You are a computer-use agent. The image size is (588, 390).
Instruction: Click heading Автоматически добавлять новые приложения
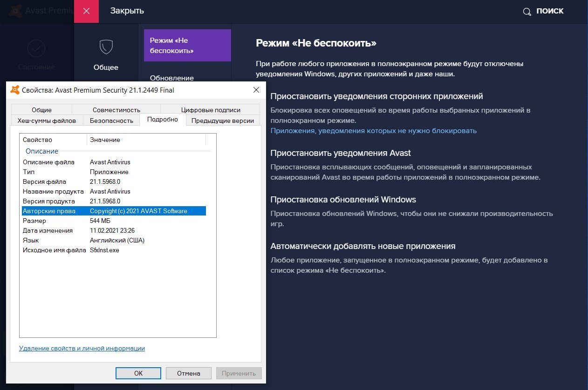[x=363, y=246]
